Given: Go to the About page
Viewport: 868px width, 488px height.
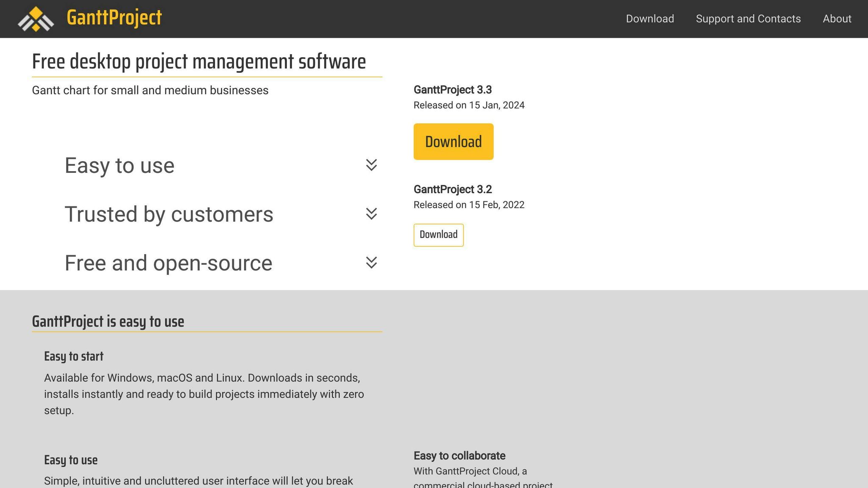Looking at the screenshot, I should pos(837,19).
